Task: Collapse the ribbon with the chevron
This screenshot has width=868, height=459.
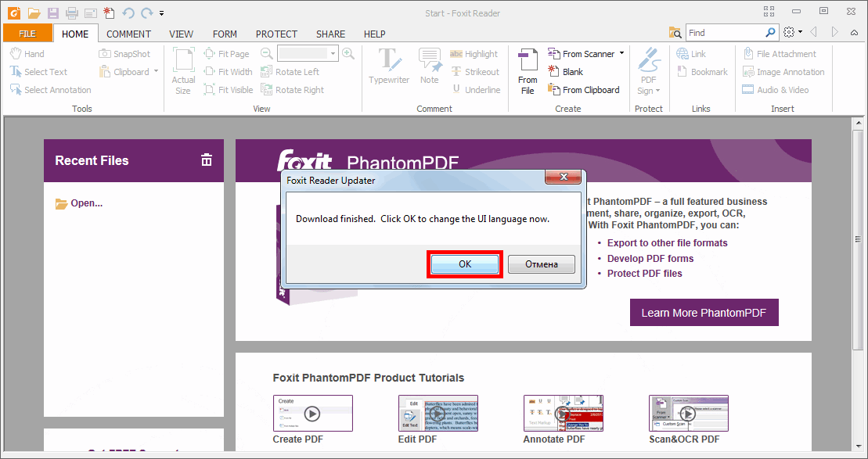Action: point(854,33)
